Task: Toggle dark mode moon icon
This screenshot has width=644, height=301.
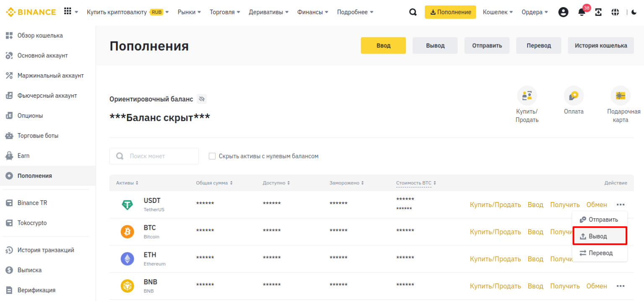Action: pyautogui.click(x=634, y=12)
